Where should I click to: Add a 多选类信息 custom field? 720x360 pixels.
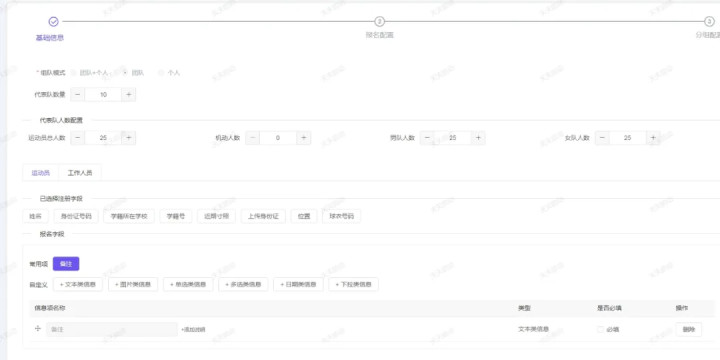pyautogui.click(x=243, y=284)
